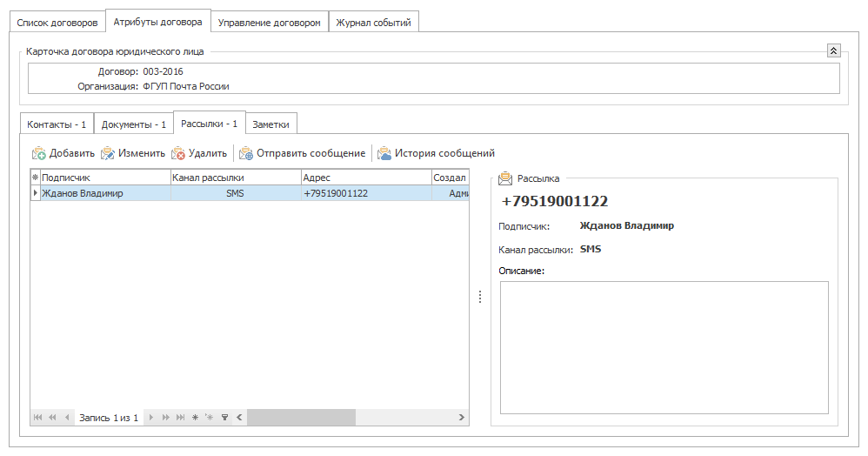Image resolution: width=868 pixels, height=456 pixels.
Task: Select the Жданов Владимир table cell
Action: (x=105, y=193)
